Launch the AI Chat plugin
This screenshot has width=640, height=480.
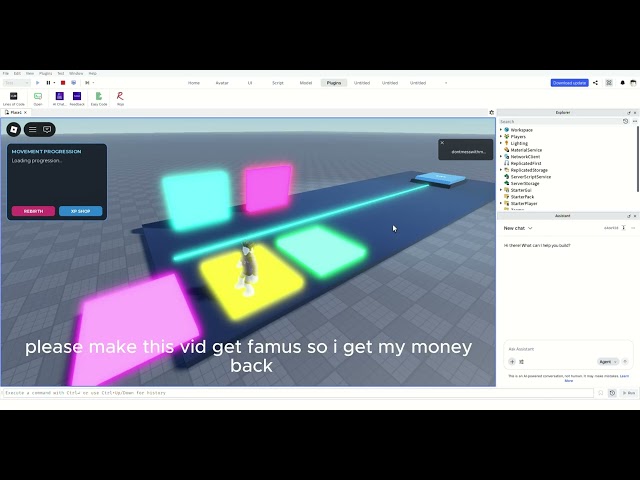click(60, 98)
